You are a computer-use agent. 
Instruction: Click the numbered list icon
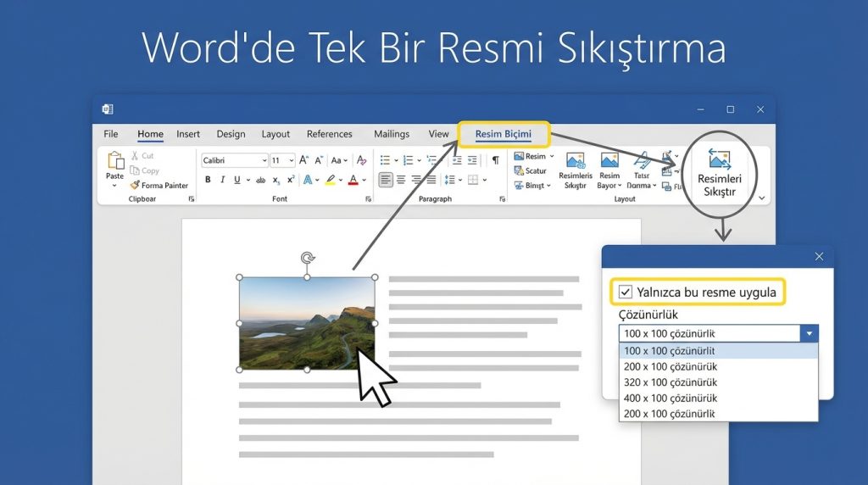coord(408,160)
